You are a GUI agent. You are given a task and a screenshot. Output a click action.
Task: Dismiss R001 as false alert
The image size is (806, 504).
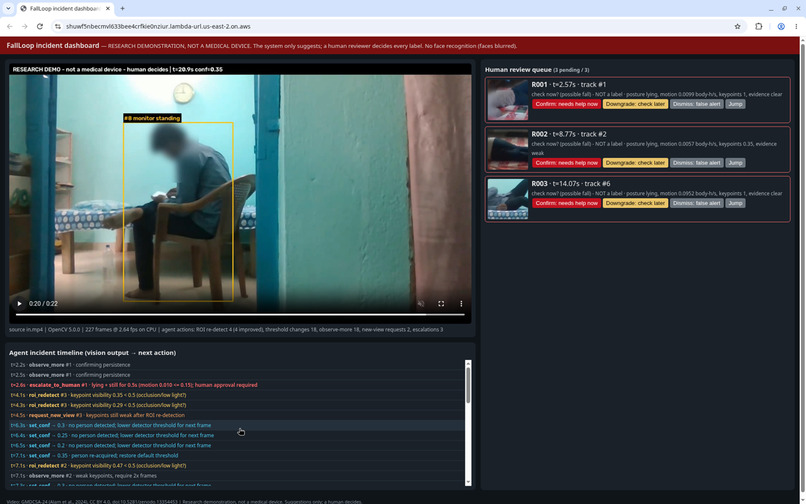tap(697, 104)
